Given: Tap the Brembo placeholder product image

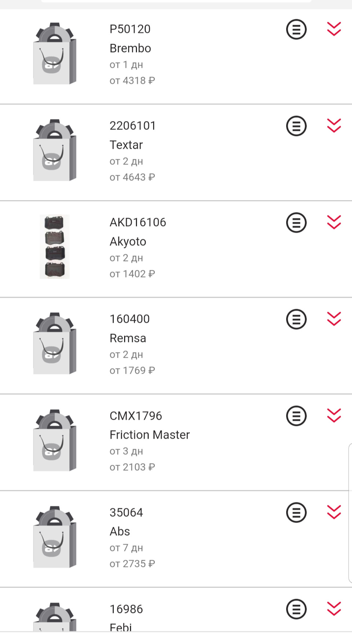Looking at the screenshot, I should (x=55, y=54).
